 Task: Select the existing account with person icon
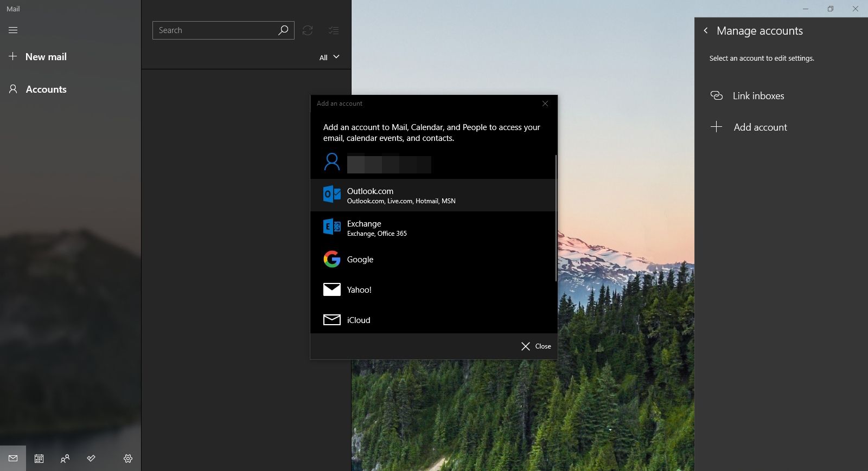pos(433,163)
